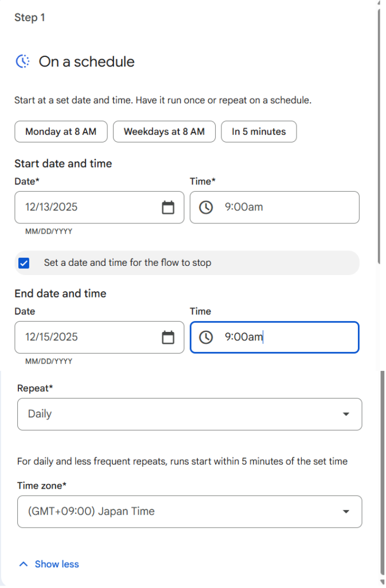This screenshot has width=386, height=588.
Task: Click the On a schedule heading
Action: point(87,61)
